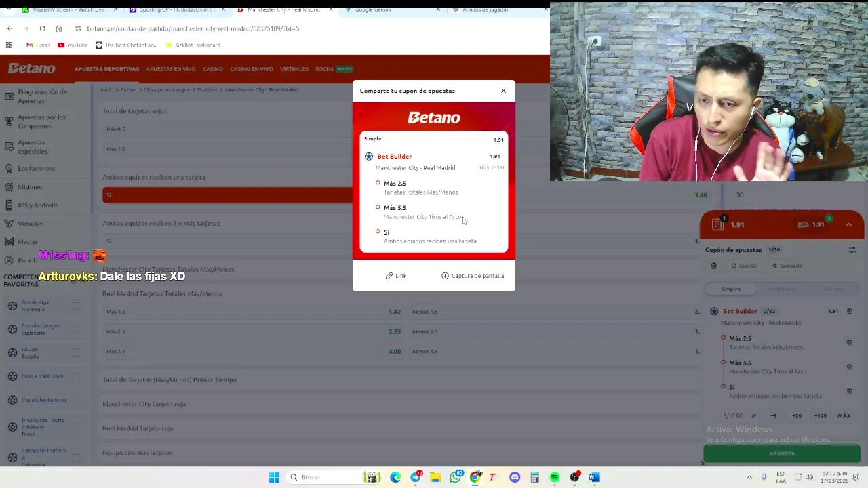Choose Captura de pantalla in share dialog
The height and width of the screenshot is (488, 868).
tap(473, 276)
